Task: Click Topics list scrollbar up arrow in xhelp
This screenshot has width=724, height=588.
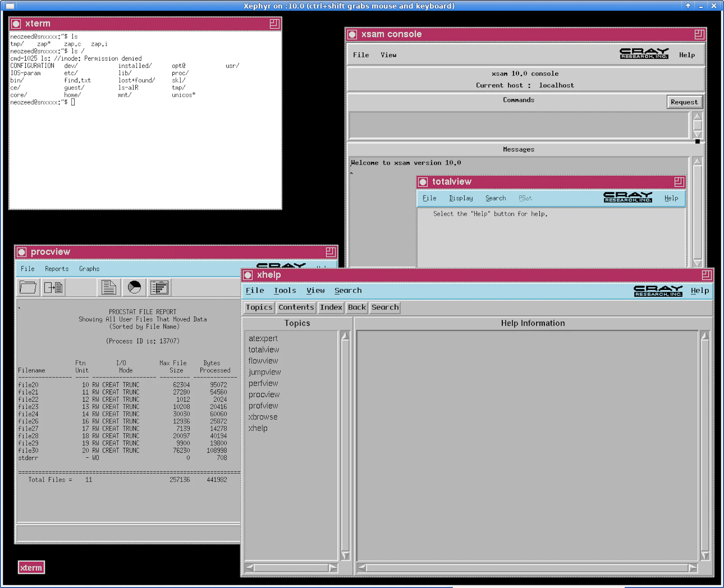Action: [345, 336]
